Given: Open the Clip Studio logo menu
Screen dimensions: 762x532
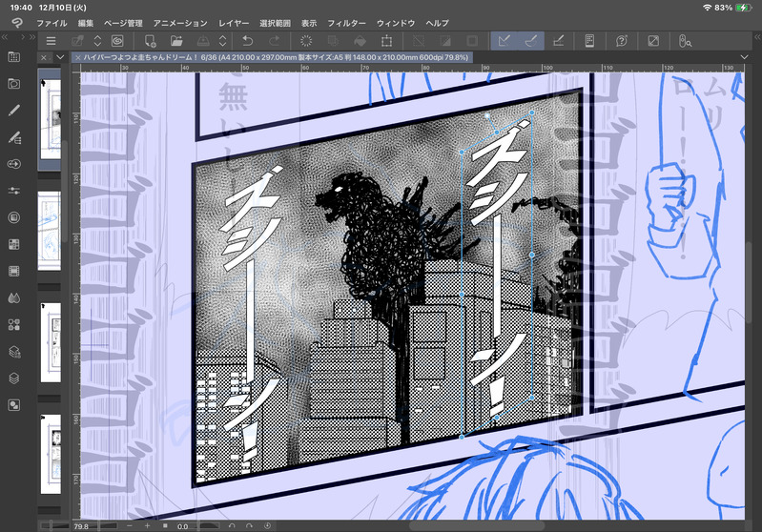Looking at the screenshot, I should click(17, 23).
